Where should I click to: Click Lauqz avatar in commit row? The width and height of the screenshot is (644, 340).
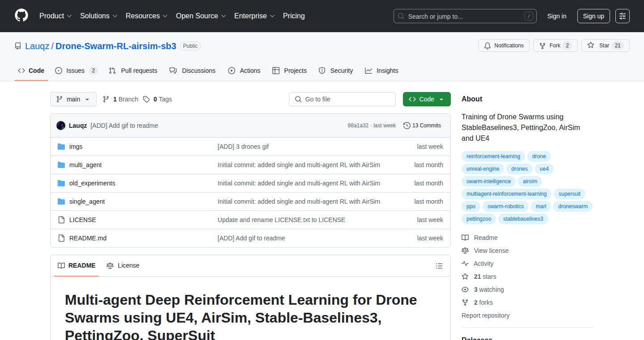pos(61,126)
